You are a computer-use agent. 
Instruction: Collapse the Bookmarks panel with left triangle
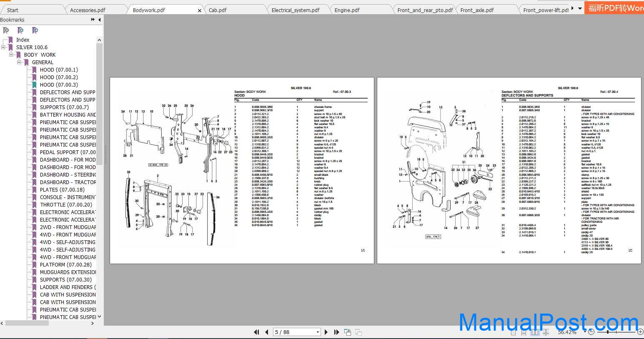pos(100,20)
